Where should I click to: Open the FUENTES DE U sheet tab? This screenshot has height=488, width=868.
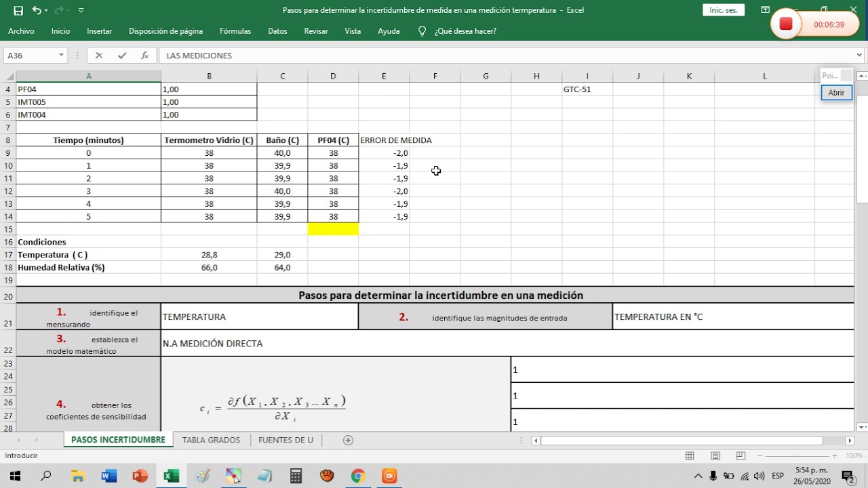285,440
